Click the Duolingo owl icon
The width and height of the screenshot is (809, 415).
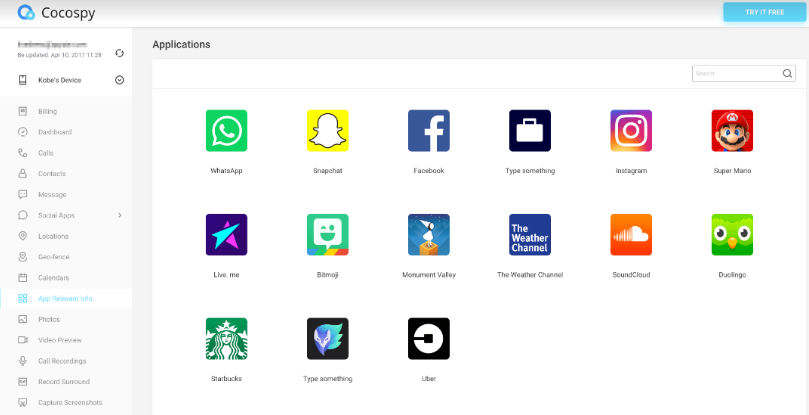pos(732,235)
